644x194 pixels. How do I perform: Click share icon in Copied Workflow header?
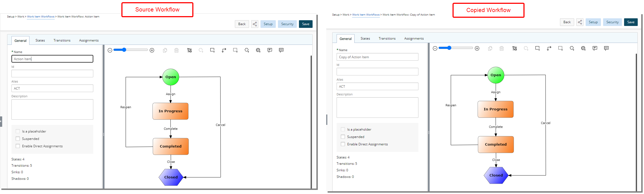[580, 22]
